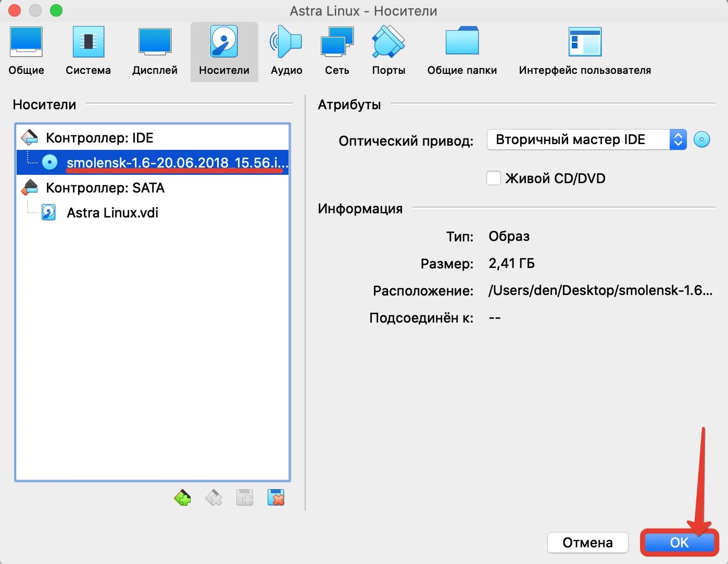Enable the Живой CD/DVD checkbox
Image resolution: width=728 pixels, height=564 pixels.
click(494, 178)
